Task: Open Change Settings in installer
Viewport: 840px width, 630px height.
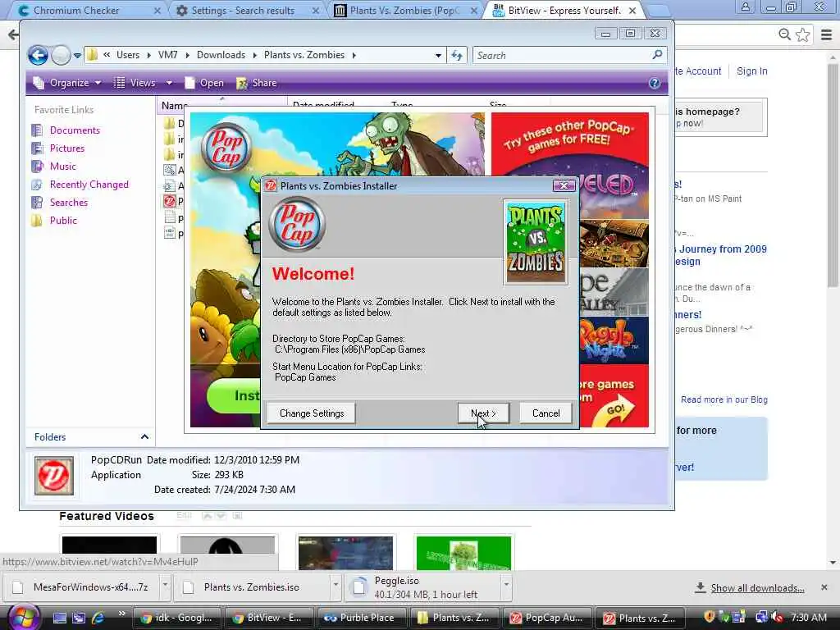Action: pyautogui.click(x=311, y=413)
